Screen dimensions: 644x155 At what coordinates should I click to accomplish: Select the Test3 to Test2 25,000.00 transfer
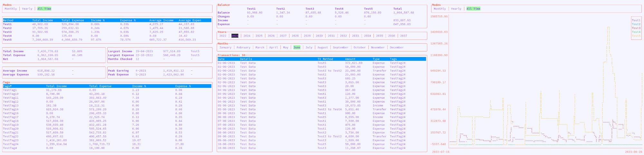tap(321, 71)
